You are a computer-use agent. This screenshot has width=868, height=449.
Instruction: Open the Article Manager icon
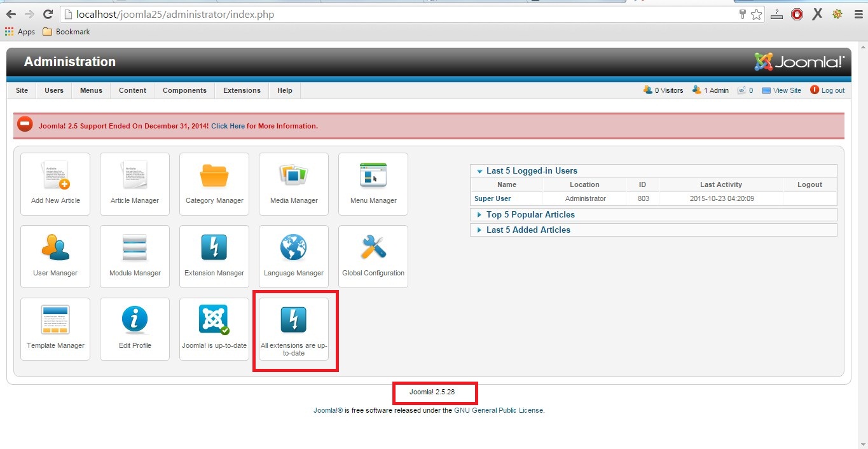click(x=135, y=176)
